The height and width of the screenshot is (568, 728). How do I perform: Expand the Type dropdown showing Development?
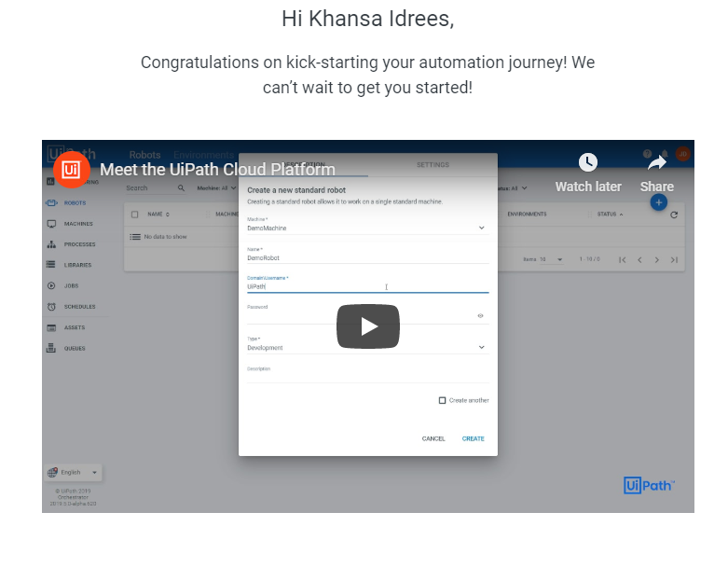[367, 347]
